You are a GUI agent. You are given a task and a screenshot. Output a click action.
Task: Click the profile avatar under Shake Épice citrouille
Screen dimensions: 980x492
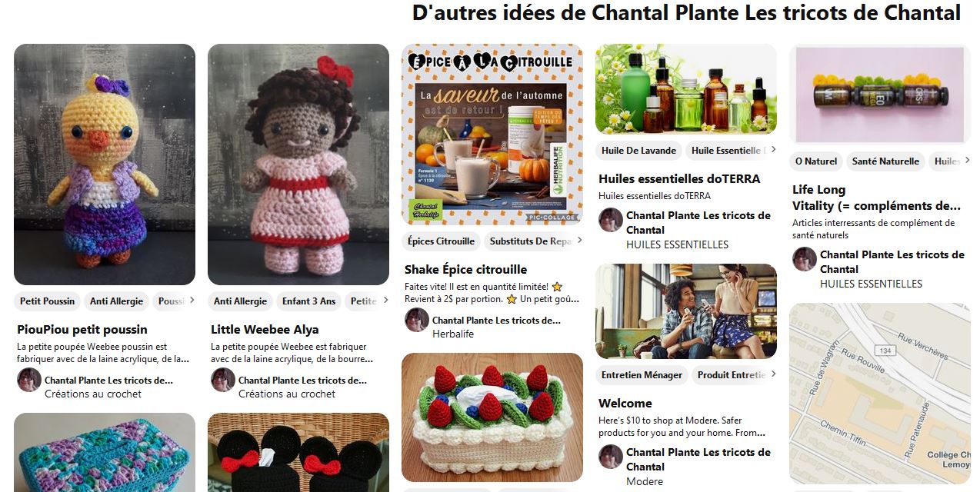point(417,320)
